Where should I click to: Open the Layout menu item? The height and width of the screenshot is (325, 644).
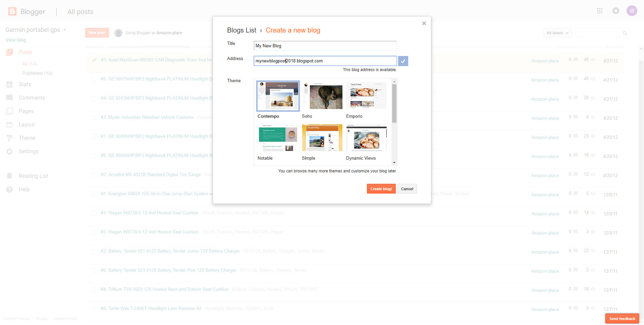pos(26,125)
